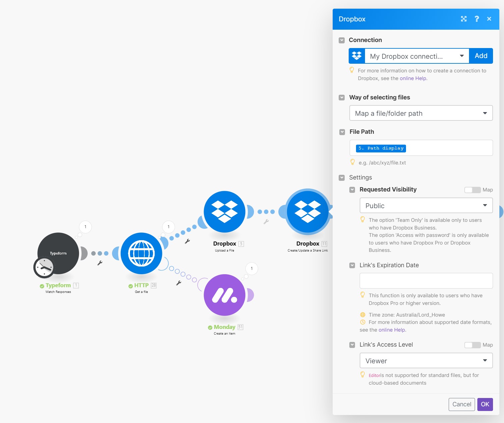
Task: Click the Add connection button
Action: point(481,56)
